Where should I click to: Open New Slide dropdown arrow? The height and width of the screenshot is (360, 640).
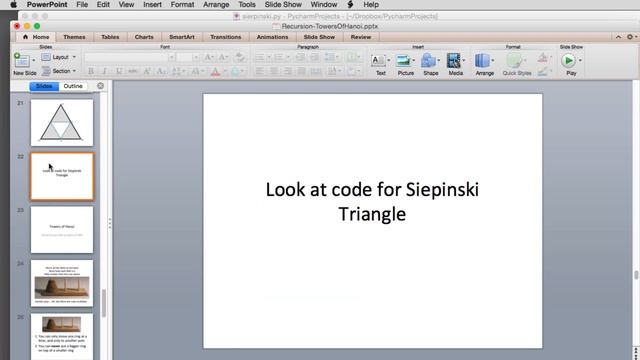[x=33, y=60]
